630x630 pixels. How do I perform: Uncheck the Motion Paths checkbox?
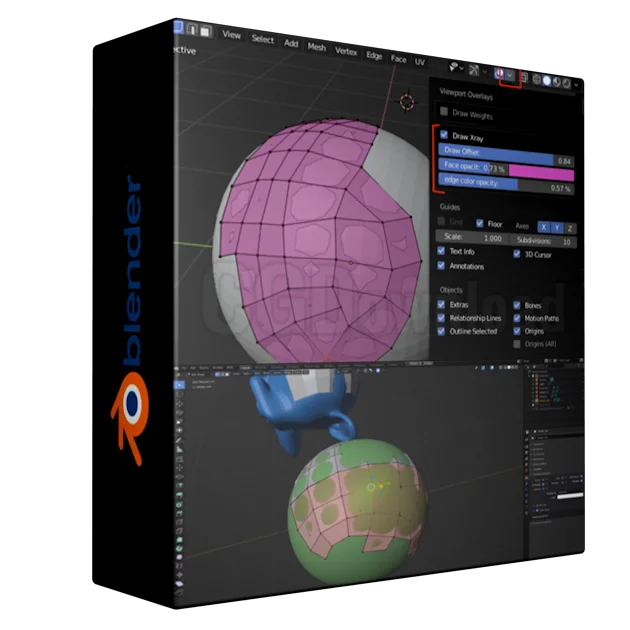tap(517, 318)
